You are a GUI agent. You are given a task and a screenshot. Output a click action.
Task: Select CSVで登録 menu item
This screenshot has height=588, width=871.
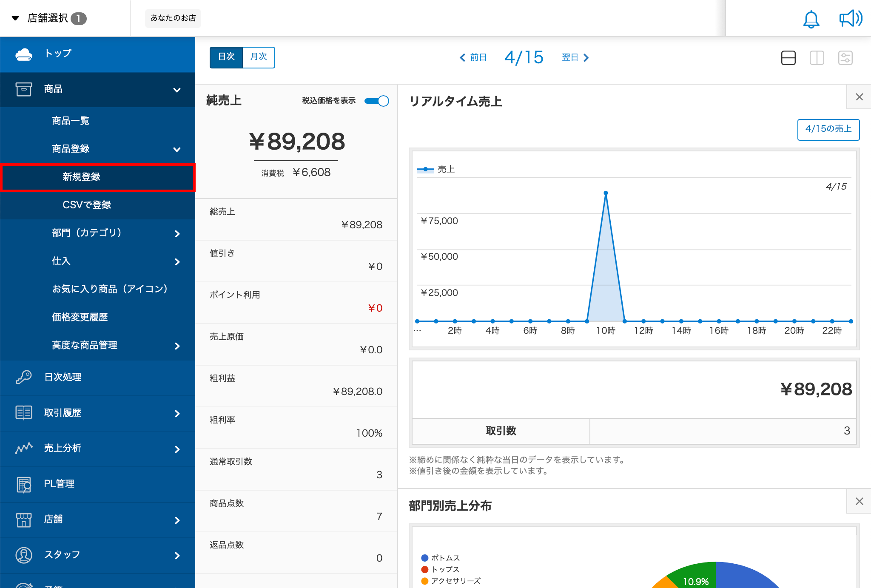87,205
